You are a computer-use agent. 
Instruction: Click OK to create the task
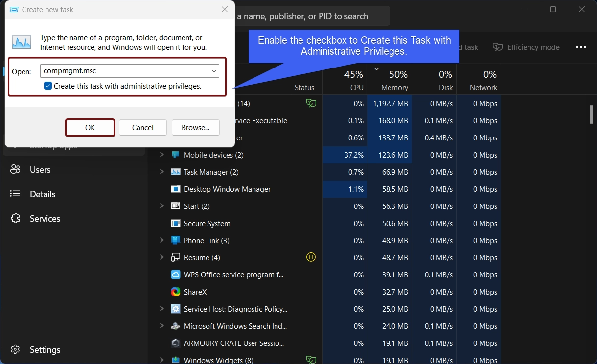(x=90, y=128)
